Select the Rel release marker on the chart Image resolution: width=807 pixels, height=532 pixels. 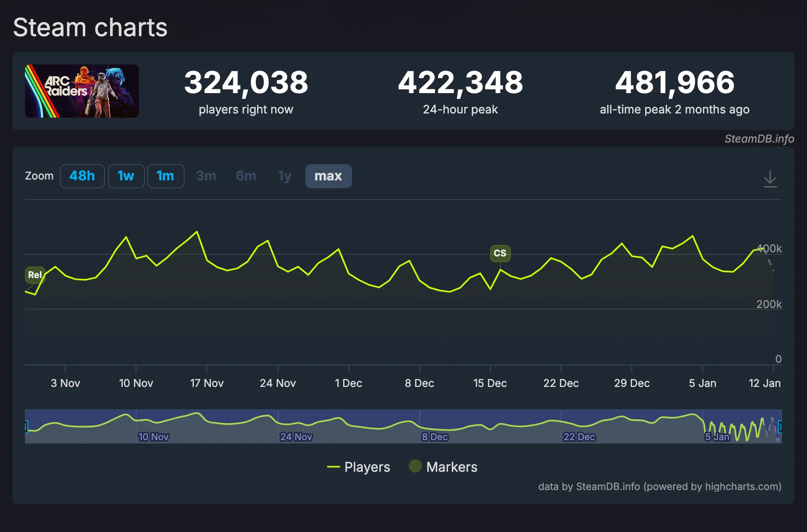pyautogui.click(x=35, y=275)
